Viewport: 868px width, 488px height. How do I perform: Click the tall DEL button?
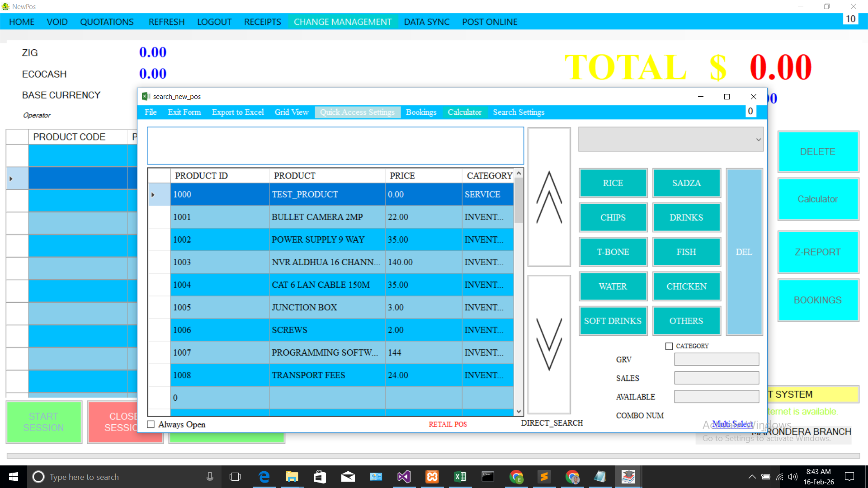(744, 252)
